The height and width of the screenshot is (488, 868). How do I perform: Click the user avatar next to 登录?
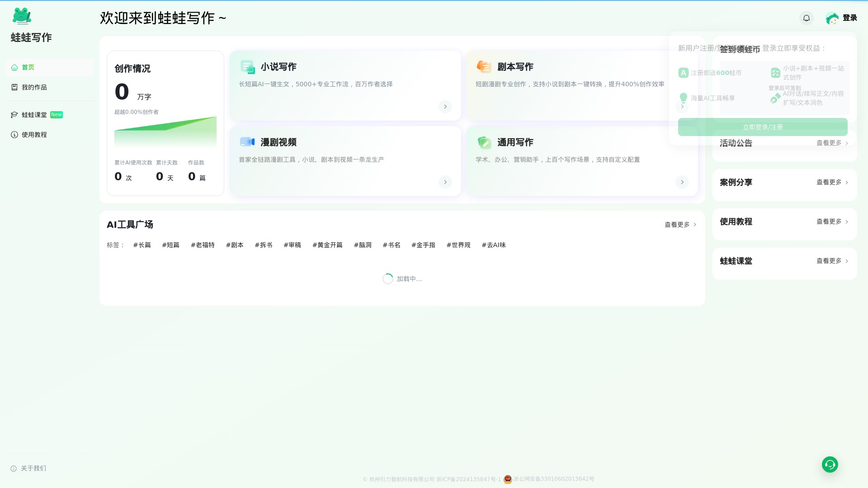pos(832,18)
